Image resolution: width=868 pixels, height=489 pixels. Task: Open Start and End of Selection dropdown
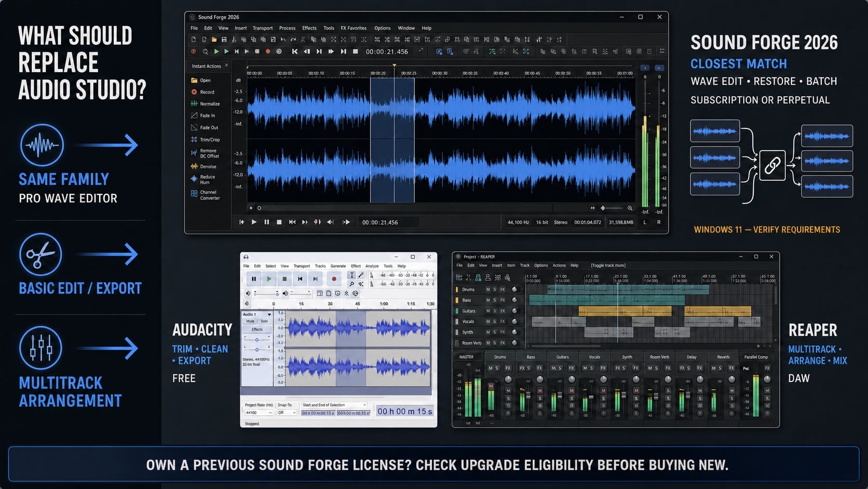pos(334,405)
